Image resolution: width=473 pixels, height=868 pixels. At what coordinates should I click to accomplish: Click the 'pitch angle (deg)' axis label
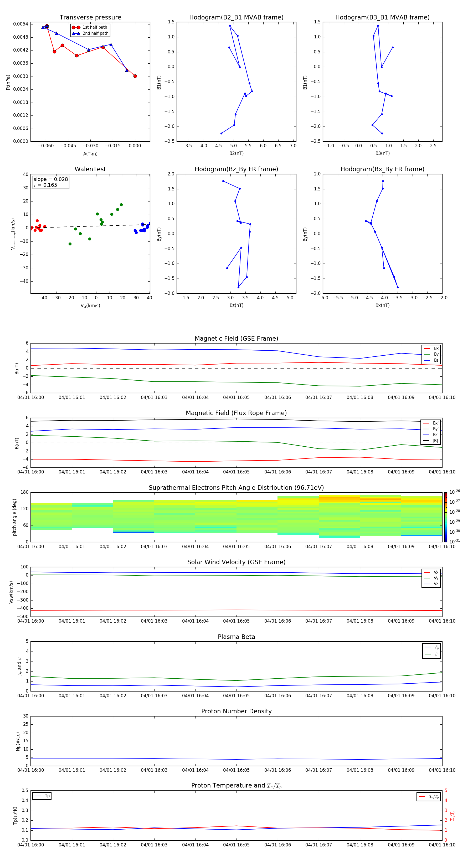(14, 517)
